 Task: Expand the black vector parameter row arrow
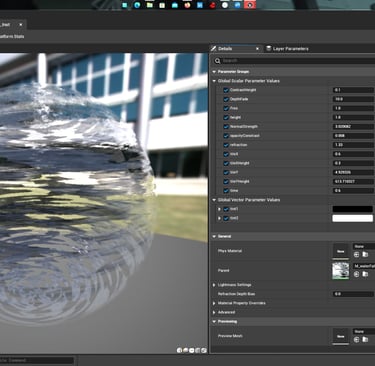pos(219,209)
